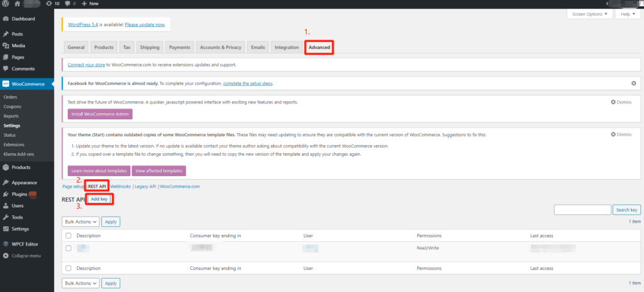The image size is (644, 292).
Task: Click the Posts pin icon
Action: coord(6,34)
